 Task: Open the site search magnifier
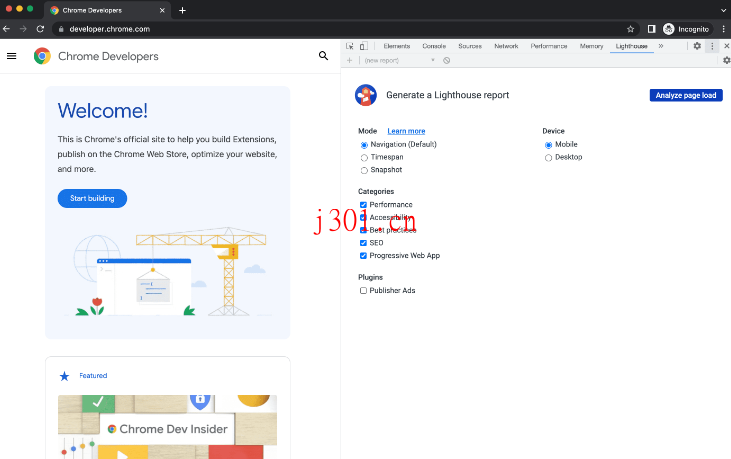pos(323,56)
